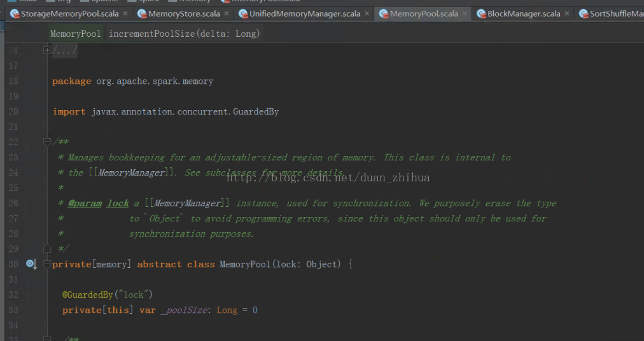Image resolution: width=644 pixels, height=341 pixels.
Task: Click Scala file icon on UnifiedMemoryManager.scala tab
Action: click(x=243, y=14)
